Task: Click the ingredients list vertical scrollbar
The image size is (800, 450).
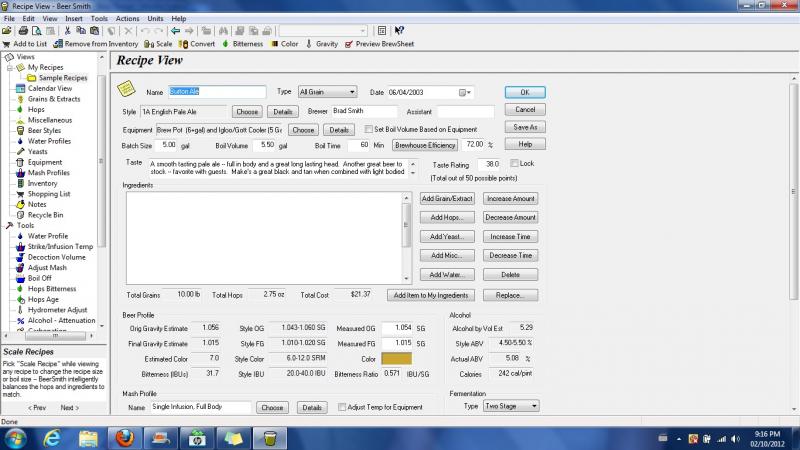Action: (x=406, y=238)
